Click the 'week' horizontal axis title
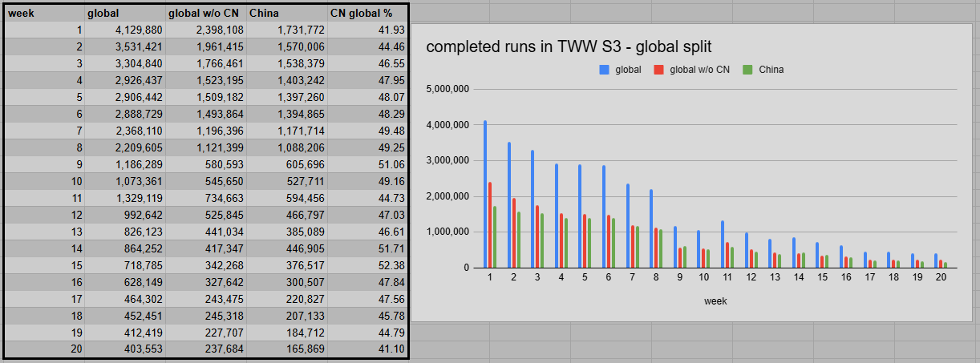 (715, 301)
